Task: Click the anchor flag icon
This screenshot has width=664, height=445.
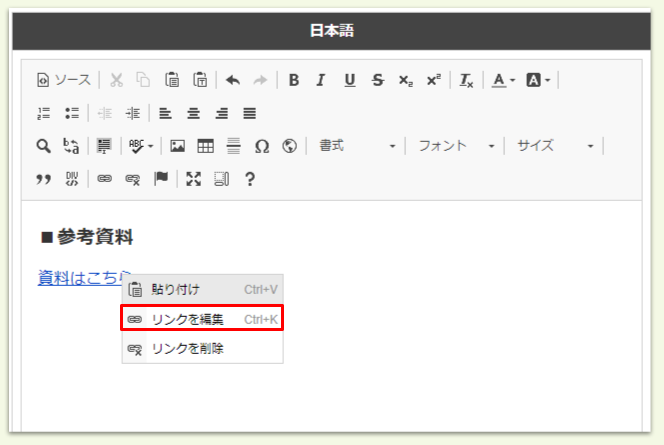Action: click(161, 179)
